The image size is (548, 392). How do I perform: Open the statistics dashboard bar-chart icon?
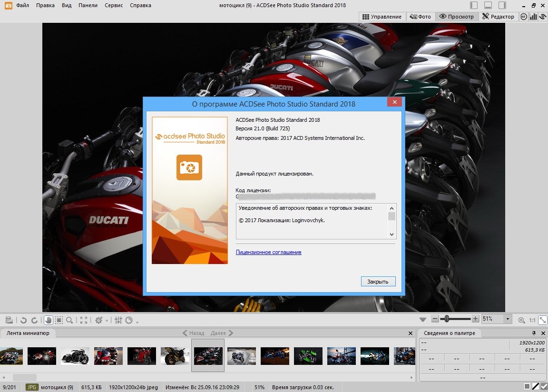(x=533, y=17)
